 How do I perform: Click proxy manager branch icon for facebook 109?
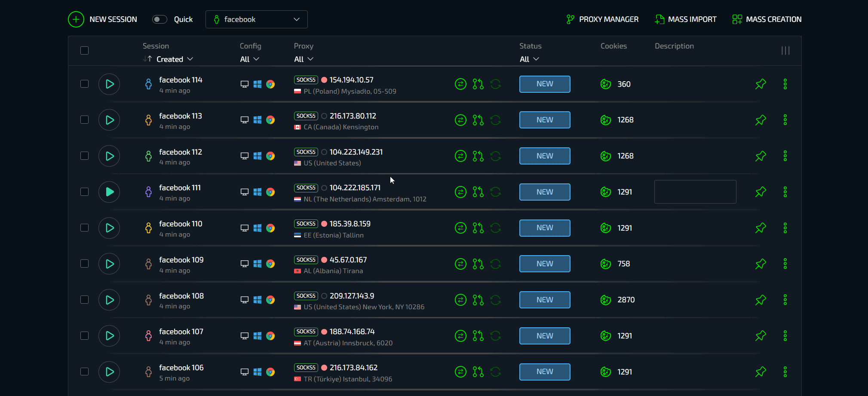coord(478,264)
